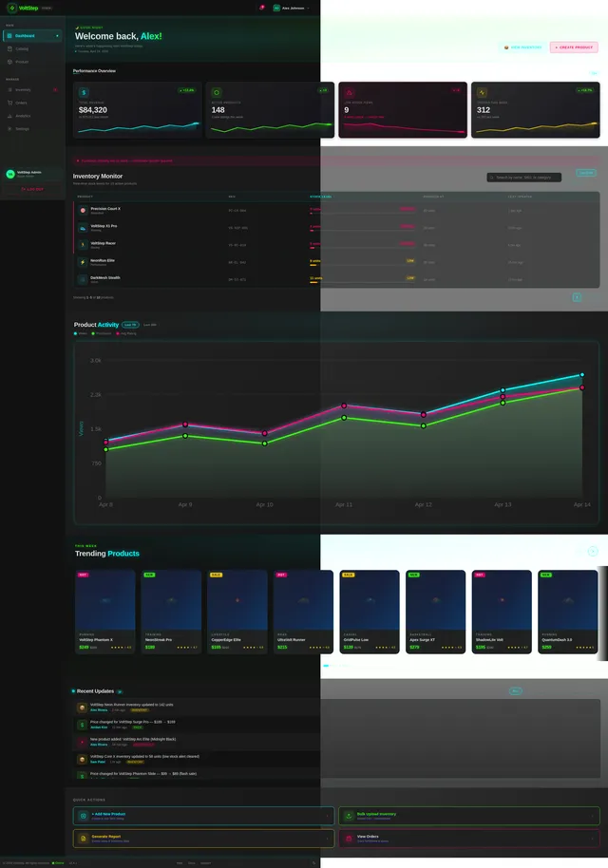Advance the Trending Products carousel arrow
608x868 pixels.
point(593,551)
